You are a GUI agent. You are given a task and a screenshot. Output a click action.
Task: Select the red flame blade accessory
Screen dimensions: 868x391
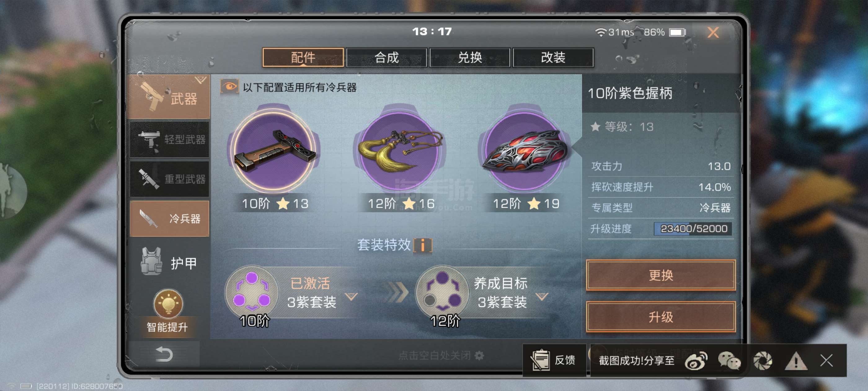coord(525,151)
